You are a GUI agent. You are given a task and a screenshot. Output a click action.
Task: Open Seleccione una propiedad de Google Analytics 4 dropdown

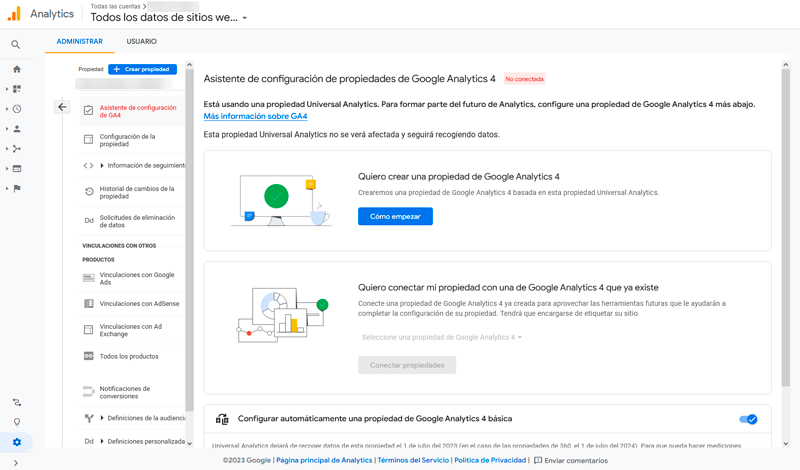[x=442, y=337]
